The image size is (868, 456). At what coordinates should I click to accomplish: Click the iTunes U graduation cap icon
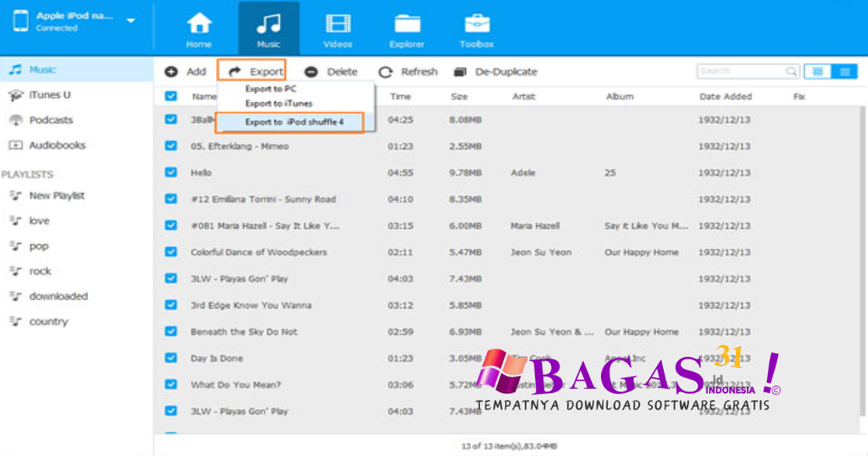click(15, 95)
